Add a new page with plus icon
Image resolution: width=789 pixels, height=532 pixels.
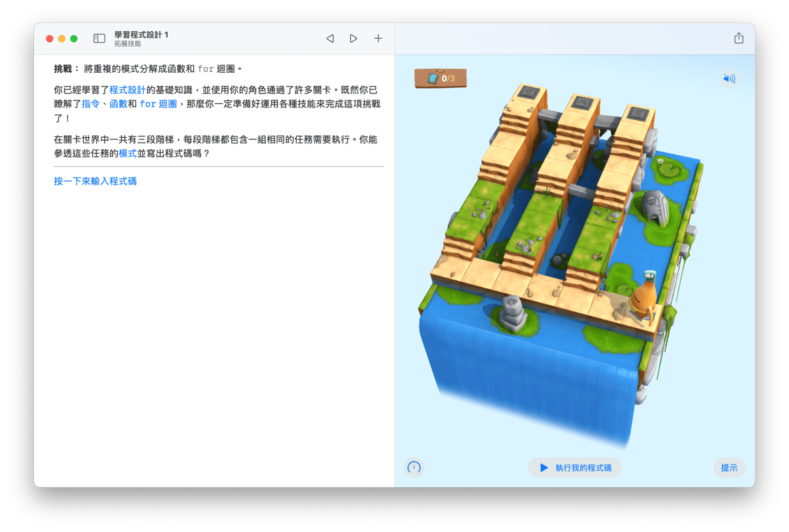point(378,38)
